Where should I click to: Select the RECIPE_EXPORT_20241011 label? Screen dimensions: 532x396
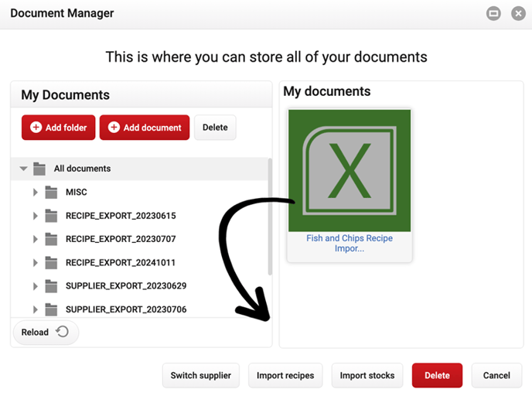pos(121,263)
